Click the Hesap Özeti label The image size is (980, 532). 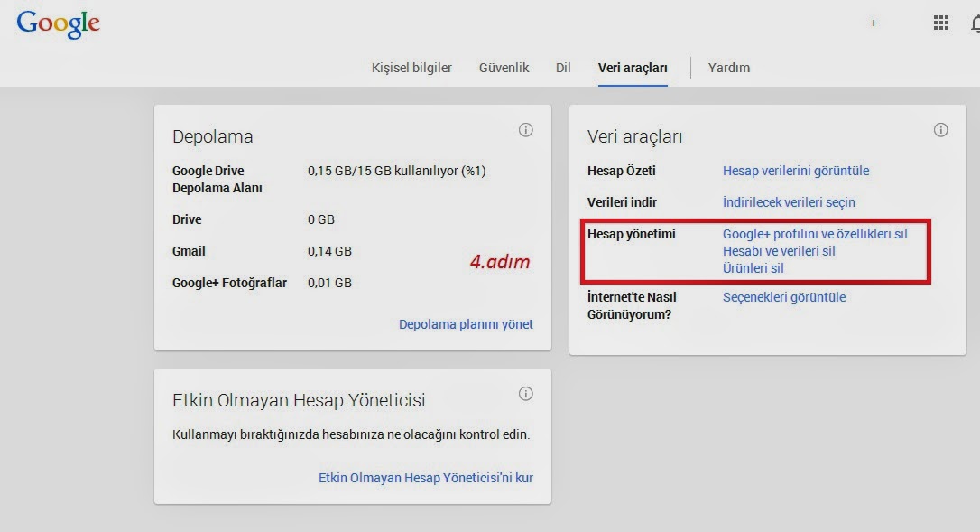pyautogui.click(x=621, y=171)
